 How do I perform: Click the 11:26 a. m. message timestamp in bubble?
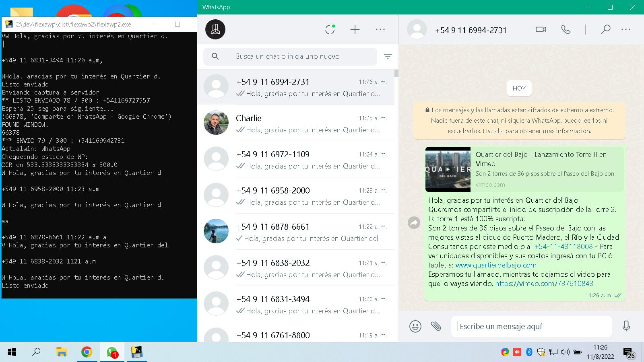coord(599,295)
